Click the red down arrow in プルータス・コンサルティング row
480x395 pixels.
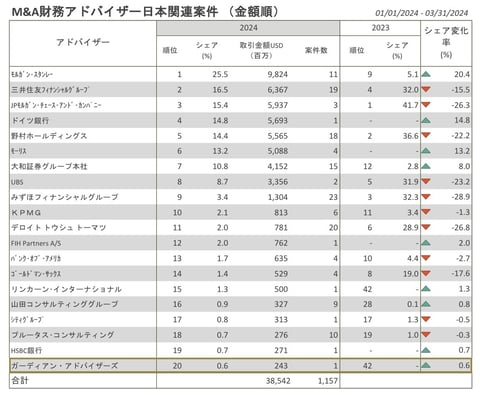coord(426,335)
